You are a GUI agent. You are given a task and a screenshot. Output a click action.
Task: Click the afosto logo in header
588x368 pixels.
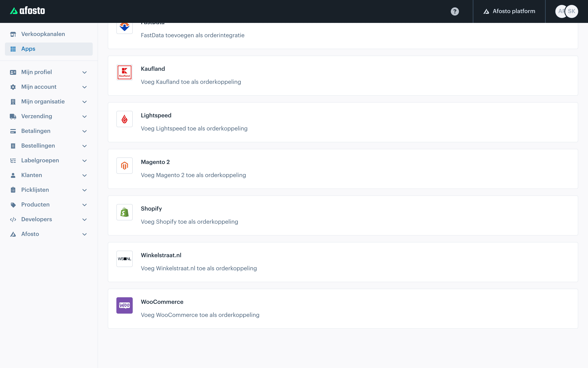(x=27, y=11)
